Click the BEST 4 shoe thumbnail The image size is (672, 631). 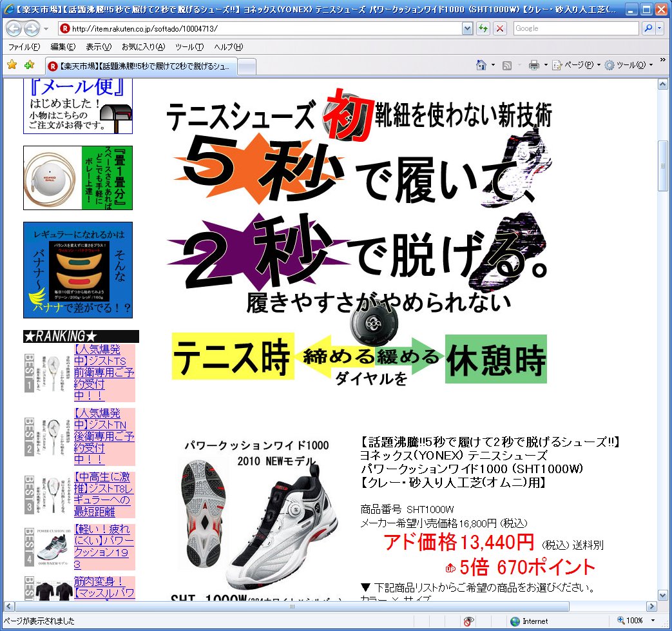pos(53,547)
